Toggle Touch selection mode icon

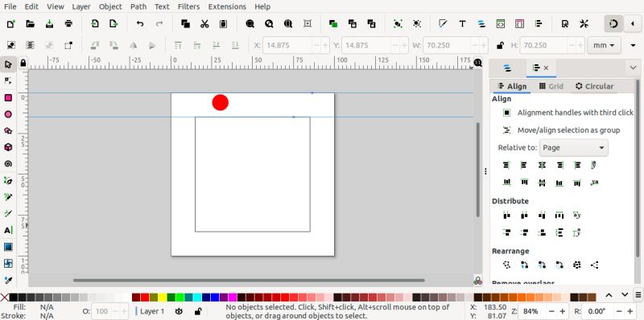pos(68,45)
